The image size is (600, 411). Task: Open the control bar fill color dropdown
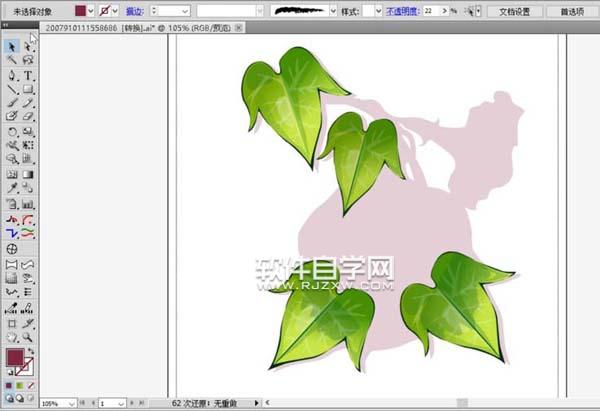(x=91, y=11)
